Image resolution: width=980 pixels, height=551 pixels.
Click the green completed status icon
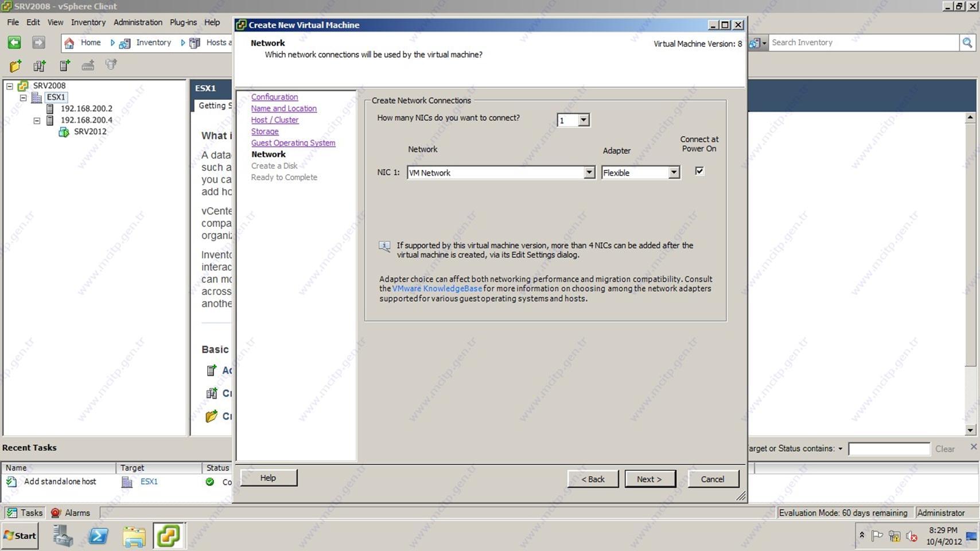tap(210, 482)
